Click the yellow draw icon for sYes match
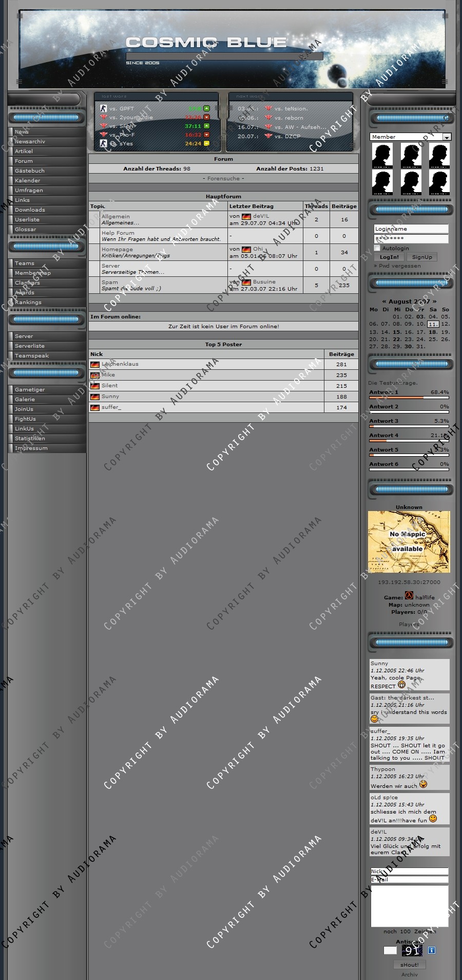The image size is (462, 980). pos(207,144)
